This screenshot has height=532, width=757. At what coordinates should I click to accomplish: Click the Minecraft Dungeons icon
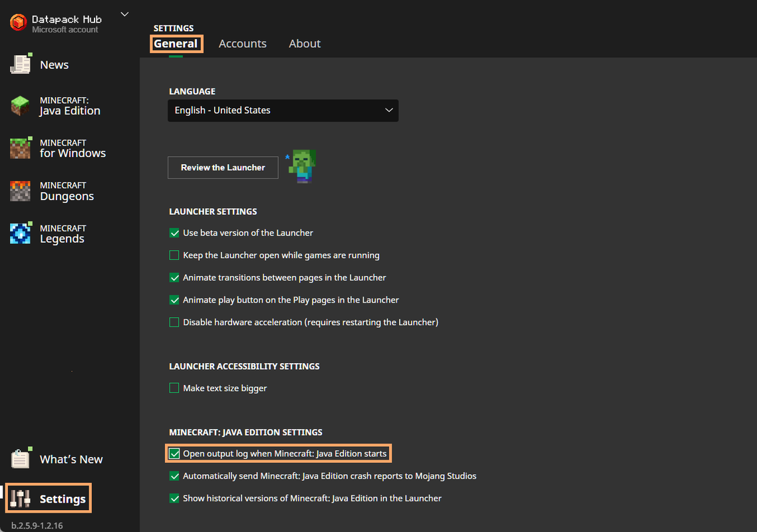pos(20,191)
